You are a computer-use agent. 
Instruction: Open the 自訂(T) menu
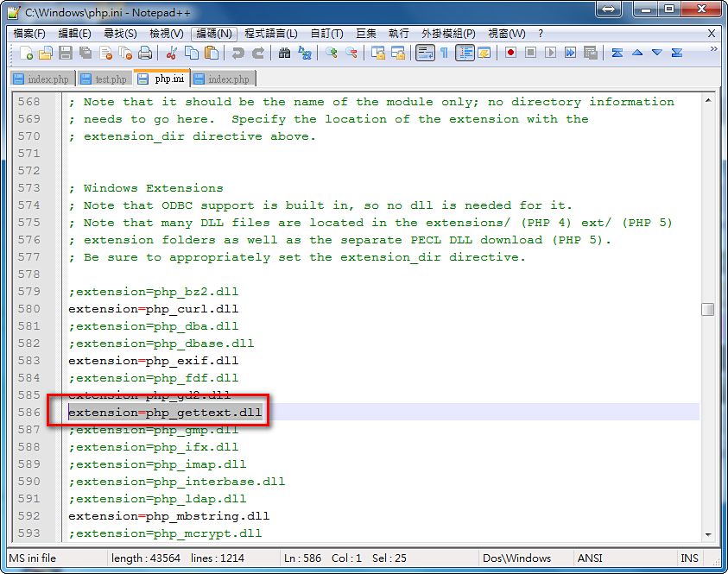(326, 34)
